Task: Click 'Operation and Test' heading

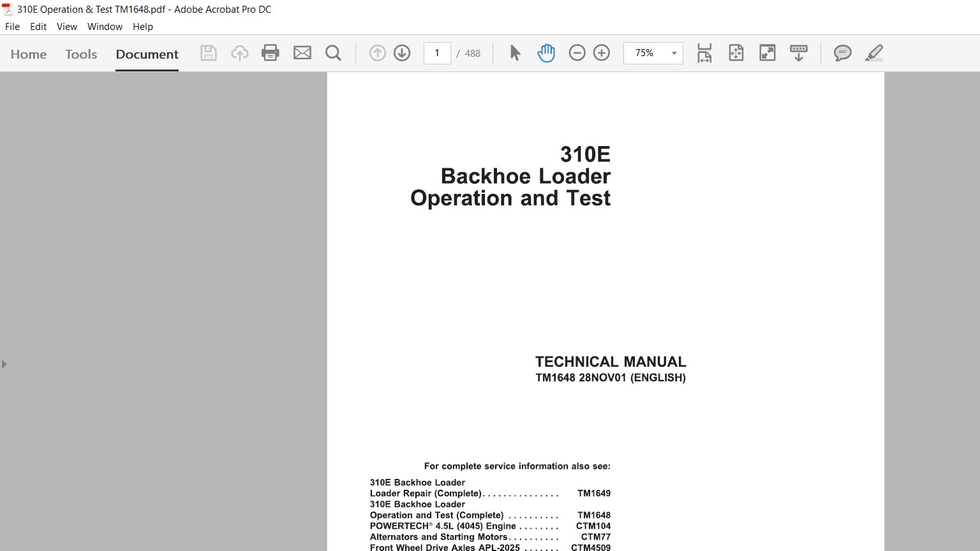Action: 510,198
